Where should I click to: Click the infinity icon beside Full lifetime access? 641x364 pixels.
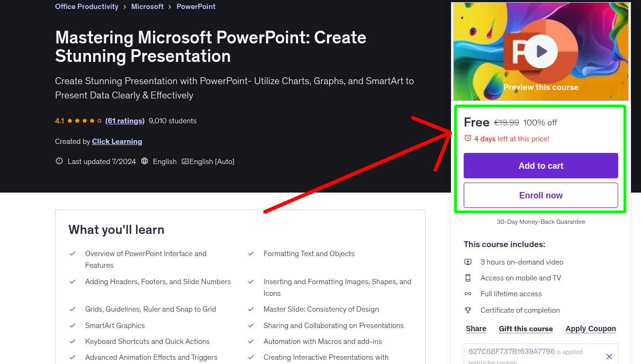click(x=468, y=294)
